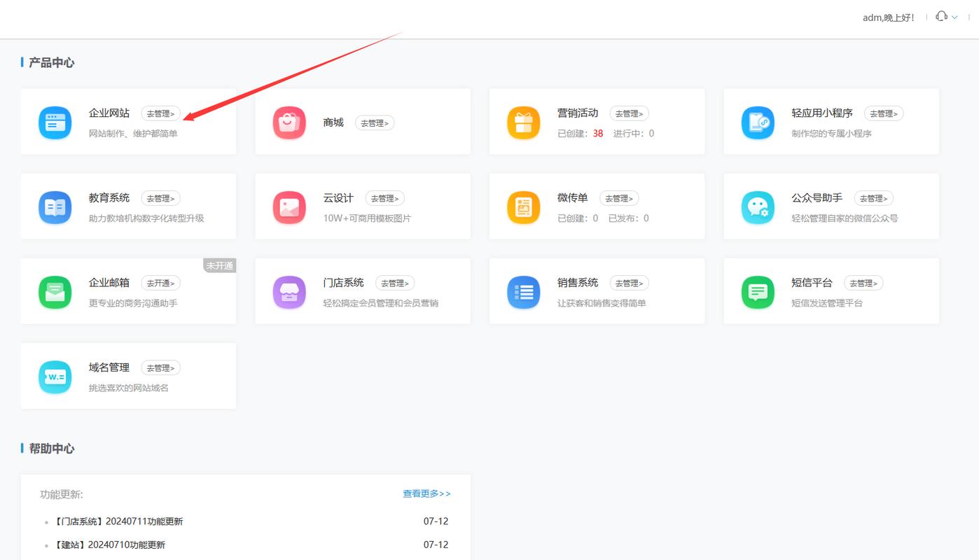Open the 营销活动 gift icon
The image size is (979, 560).
coord(524,123)
